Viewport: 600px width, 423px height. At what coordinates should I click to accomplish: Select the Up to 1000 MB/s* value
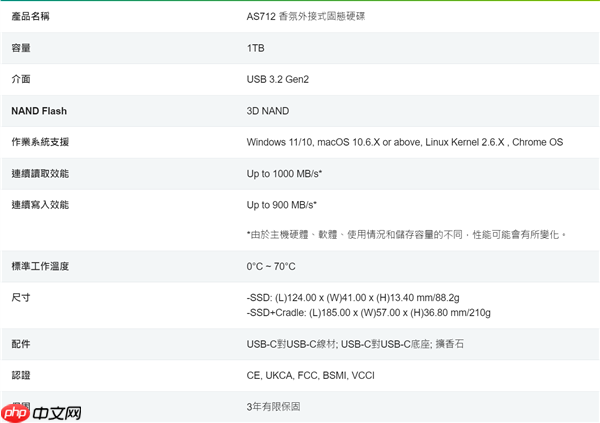click(x=284, y=174)
